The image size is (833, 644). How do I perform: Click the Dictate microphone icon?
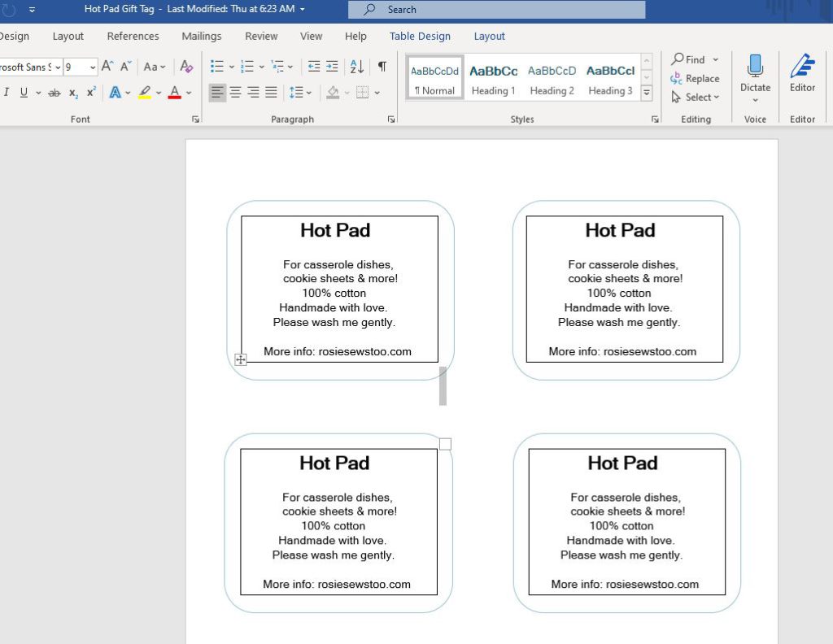tap(755, 67)
